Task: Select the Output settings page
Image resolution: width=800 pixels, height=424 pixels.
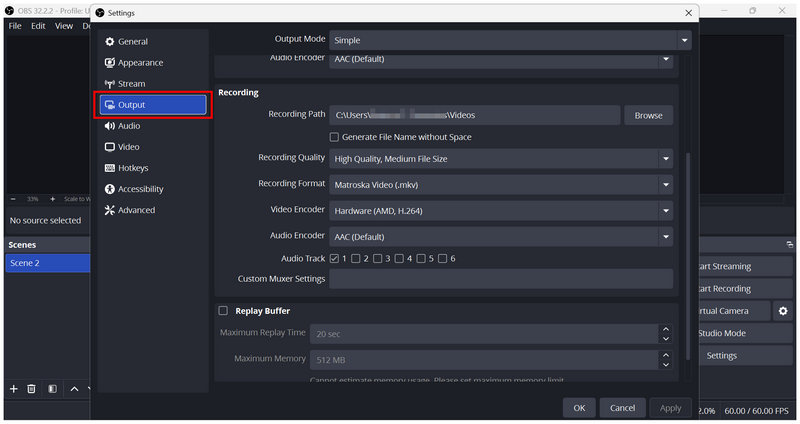Action: point(153,105)
